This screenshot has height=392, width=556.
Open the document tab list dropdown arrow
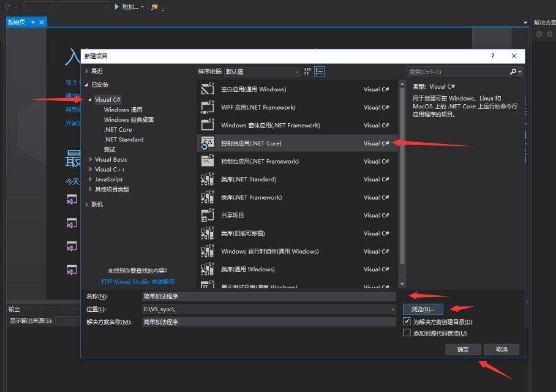(525, 23)
